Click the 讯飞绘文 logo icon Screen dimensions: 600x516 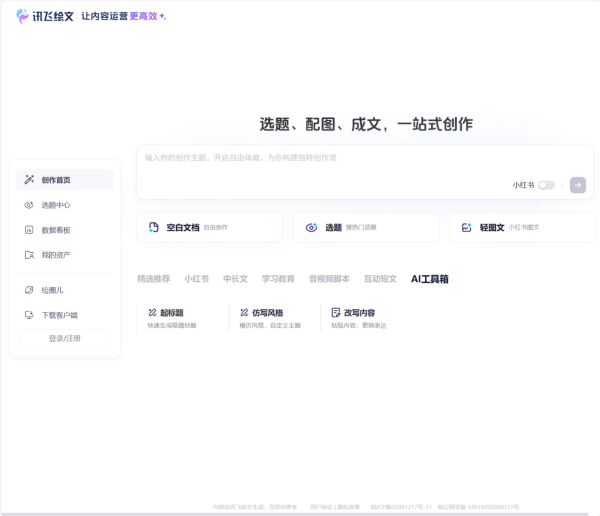(22, 16)
